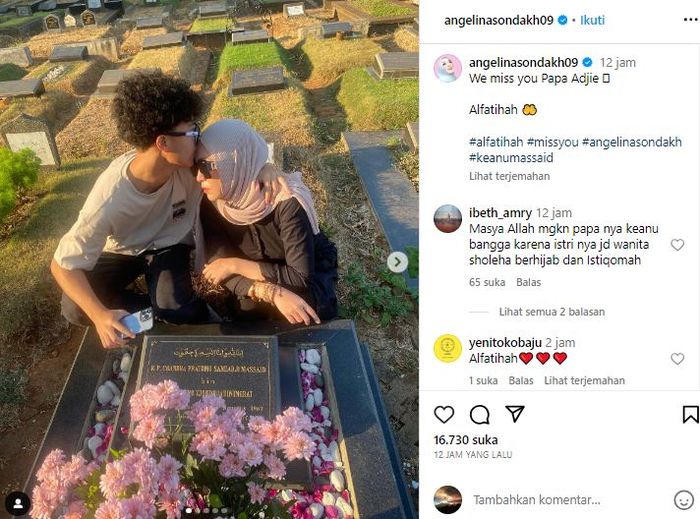
Task: Save post with the bookmark icon
Action: (690, 414)
